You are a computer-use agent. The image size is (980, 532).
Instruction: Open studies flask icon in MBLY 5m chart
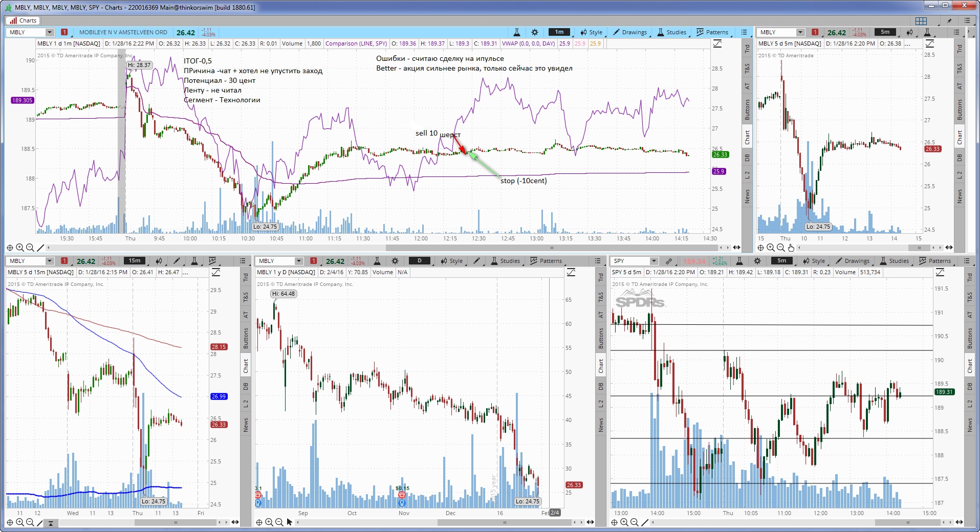pos(927,32)
